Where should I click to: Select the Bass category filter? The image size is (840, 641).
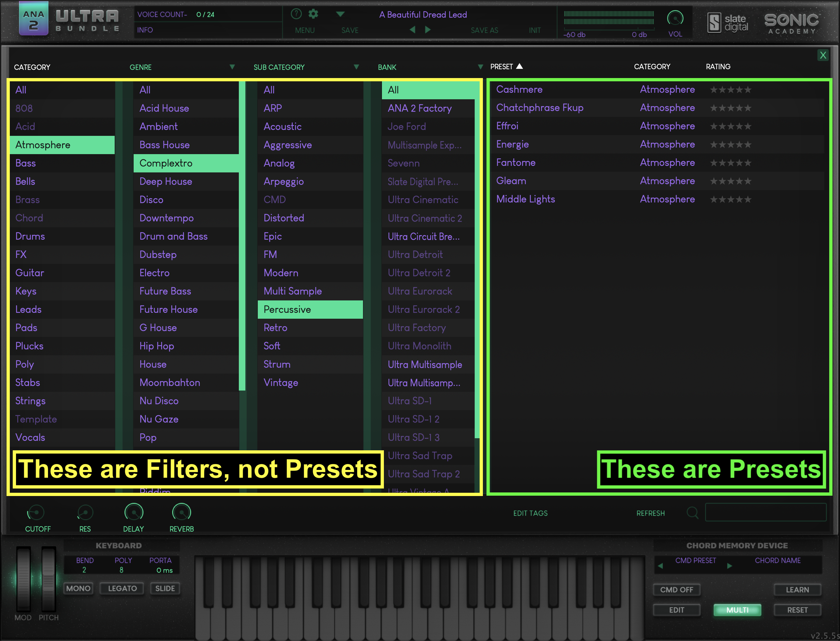click(x=62, y=163)
